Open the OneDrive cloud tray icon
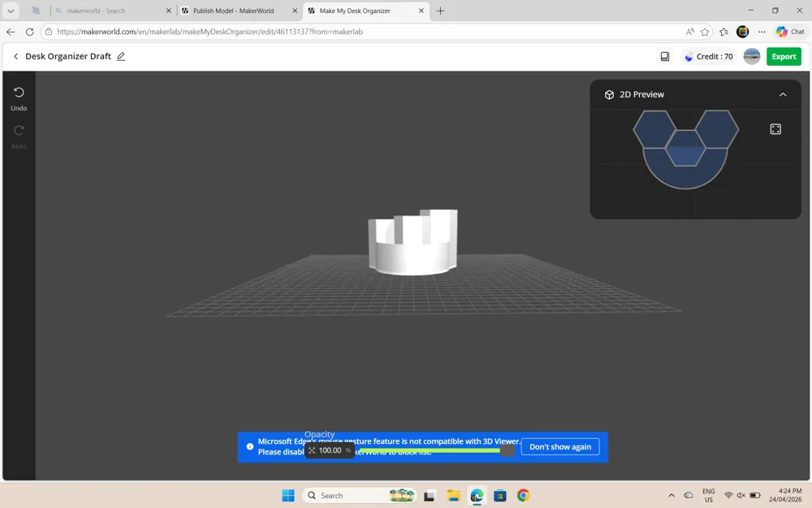 (689, 495)
